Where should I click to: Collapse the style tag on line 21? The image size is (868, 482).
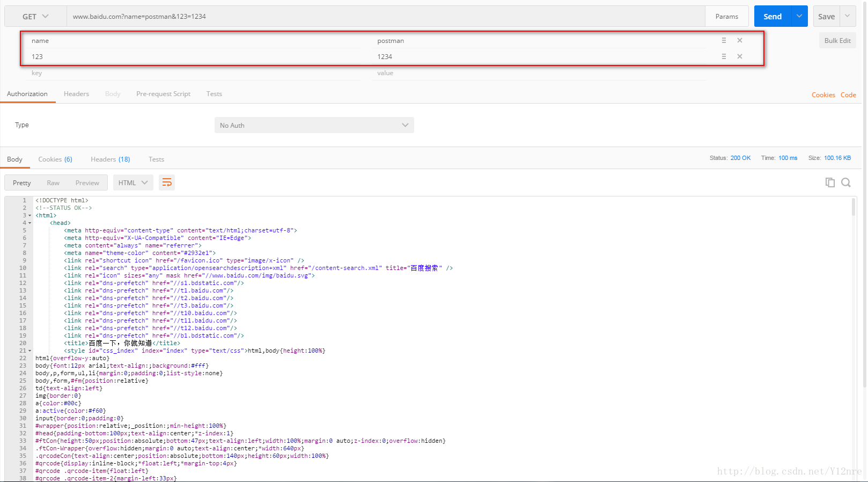point(30,351)
